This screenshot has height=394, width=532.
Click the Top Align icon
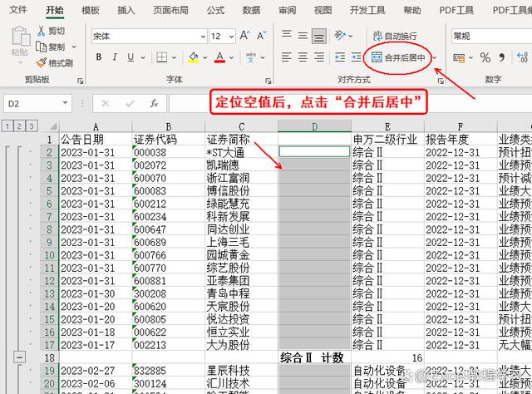click(286, 34)
